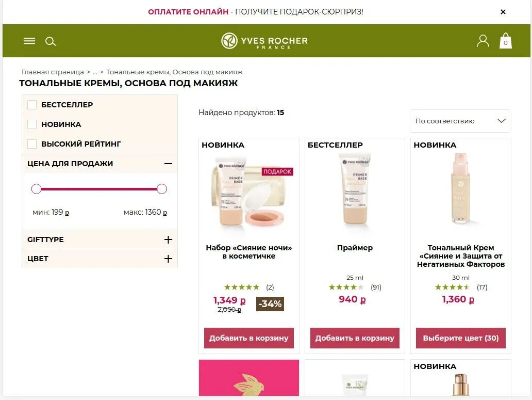Image resolution: width=532 pixels, height=400 pixels.
Task: Click the five-star rating of Набор «Сияние ночи»
Action: pos(242,287)
